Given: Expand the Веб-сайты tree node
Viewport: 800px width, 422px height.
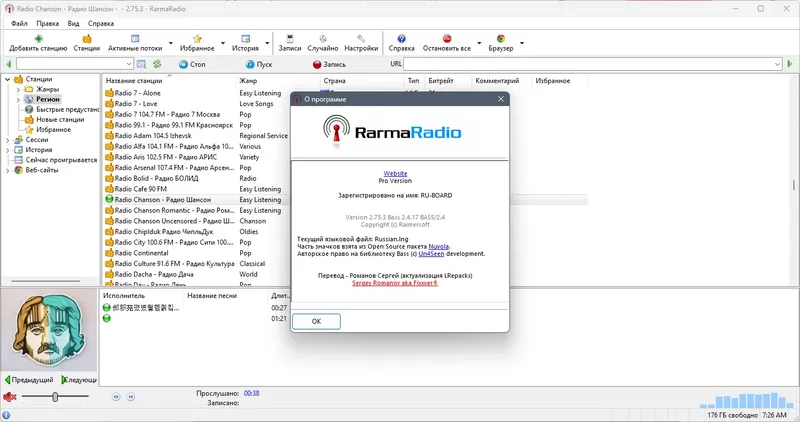Looking at the screenshot, I should 8,170.
